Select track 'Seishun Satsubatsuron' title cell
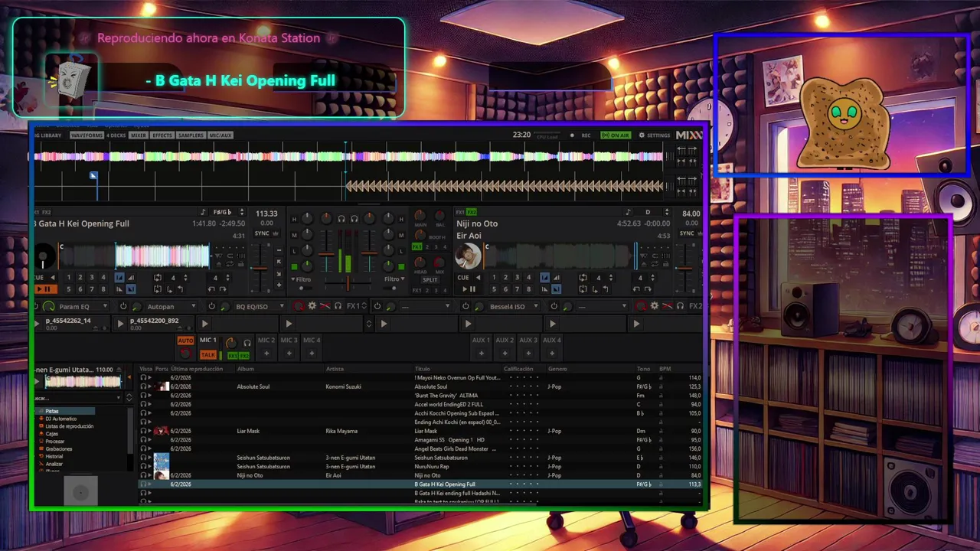The height and width of the screenshot is (551, 980). coord(440,458)
